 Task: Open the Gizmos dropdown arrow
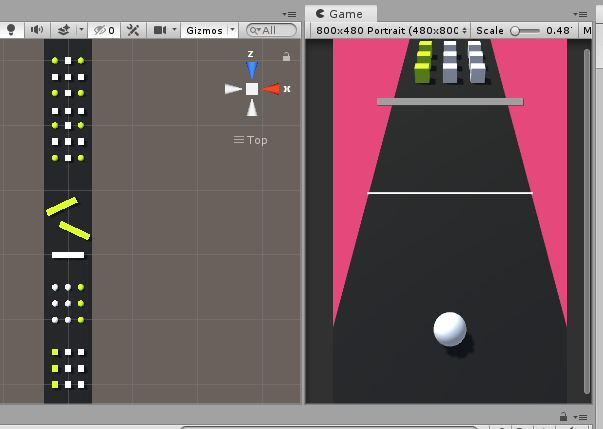point(232,29)
